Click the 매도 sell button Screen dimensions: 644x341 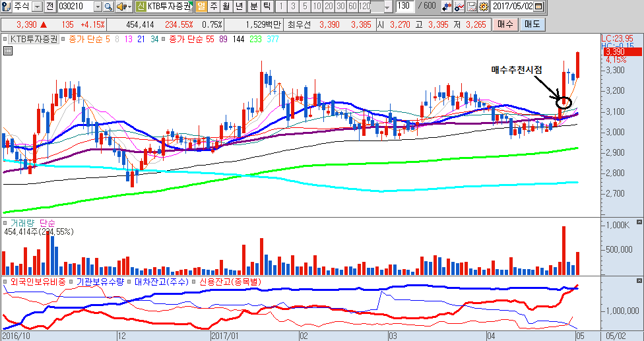(x=532, y=24)
